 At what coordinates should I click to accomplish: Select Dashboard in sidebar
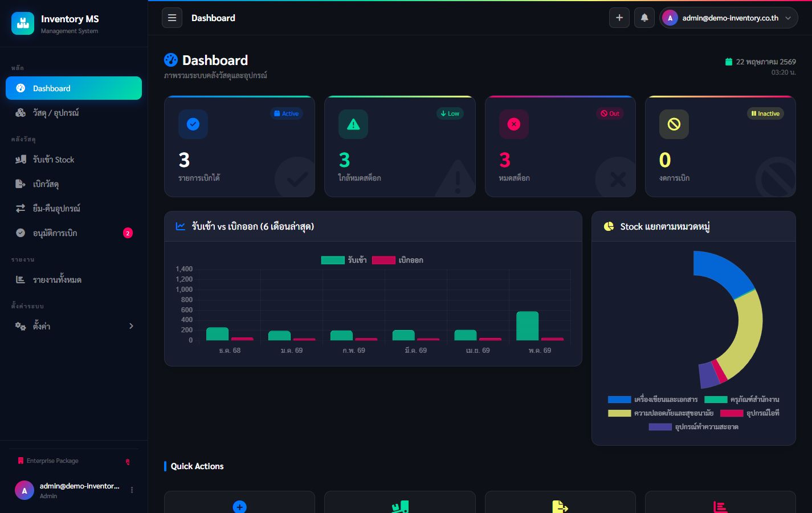click(x=74, y=88)
